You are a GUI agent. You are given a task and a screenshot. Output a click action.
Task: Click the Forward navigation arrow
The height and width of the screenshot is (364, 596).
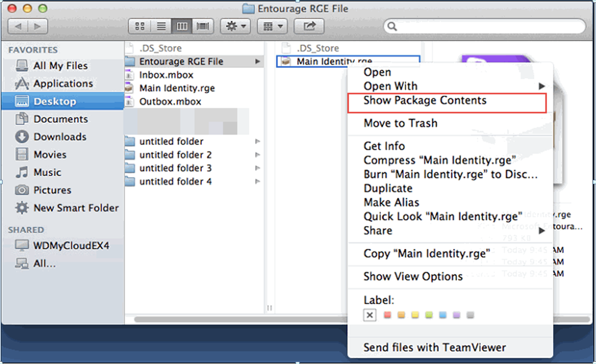38,26
